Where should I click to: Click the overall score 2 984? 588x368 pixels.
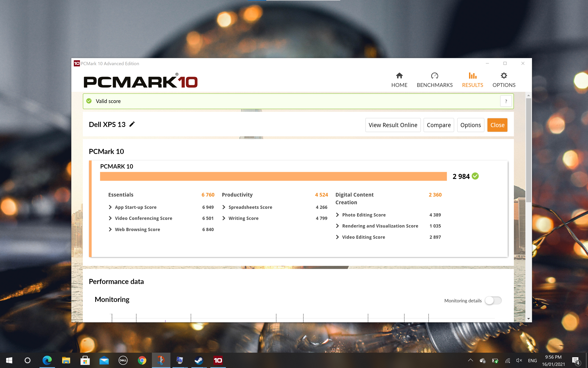(461, 176)
